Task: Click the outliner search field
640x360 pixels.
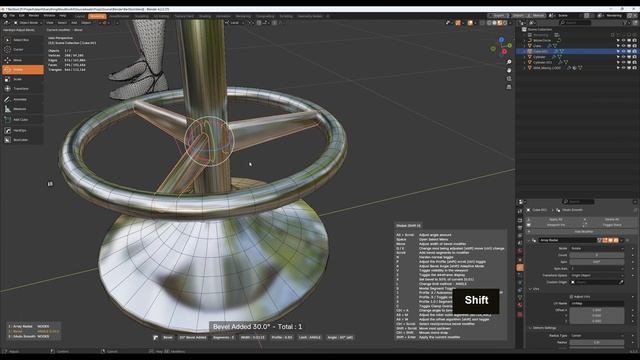Action: 575,23
